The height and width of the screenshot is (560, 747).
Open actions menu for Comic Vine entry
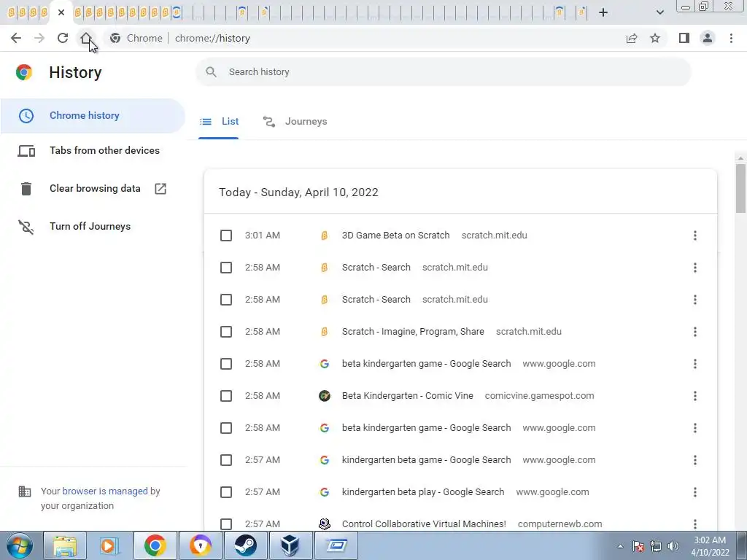695,396
